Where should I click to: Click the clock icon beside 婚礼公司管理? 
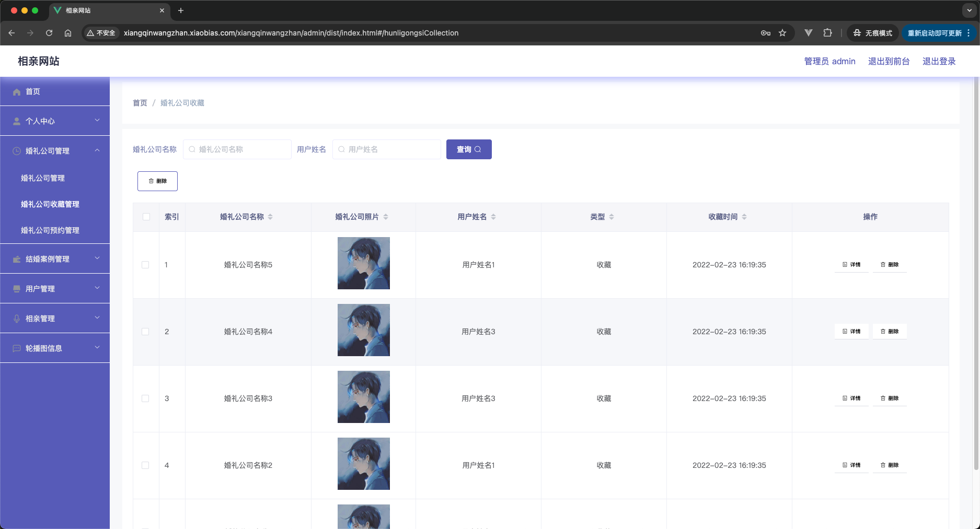17,151
